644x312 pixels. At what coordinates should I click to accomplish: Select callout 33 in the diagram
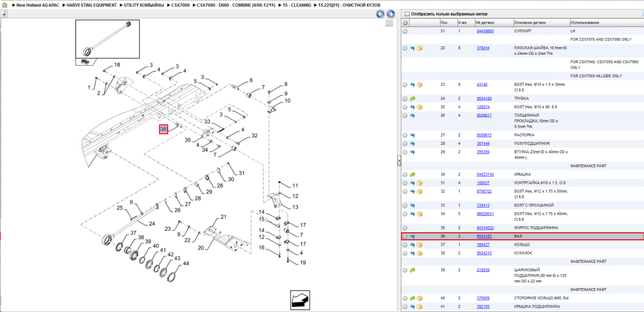point(207,122)
